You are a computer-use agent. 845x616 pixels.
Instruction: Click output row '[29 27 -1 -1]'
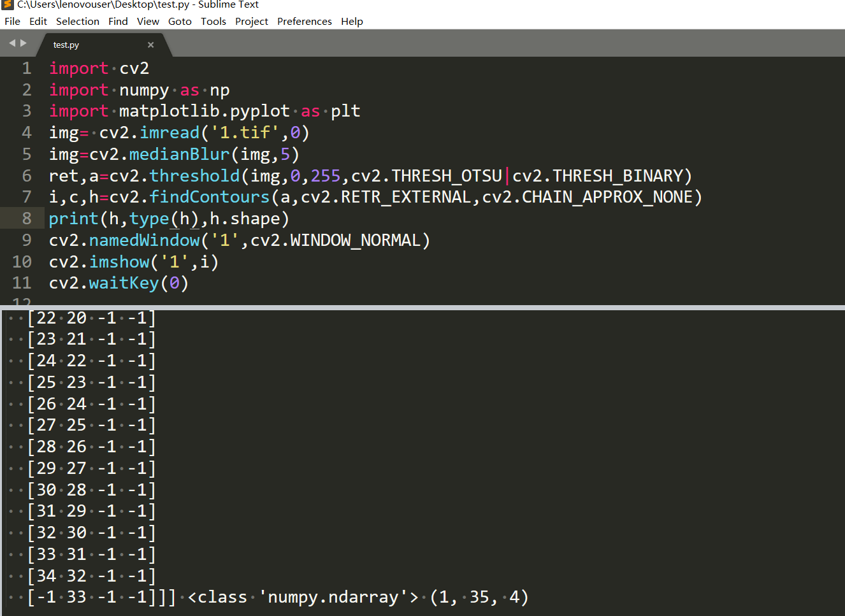pos(91,468)
